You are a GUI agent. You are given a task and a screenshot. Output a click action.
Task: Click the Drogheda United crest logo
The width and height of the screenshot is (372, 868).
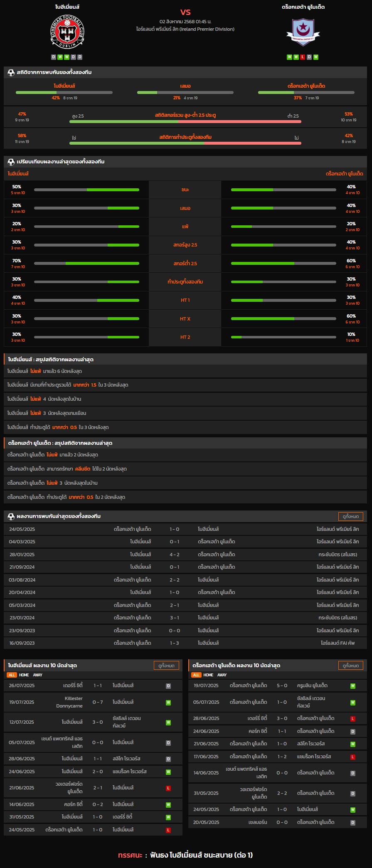pyautogui.click(x=303, y=32)
